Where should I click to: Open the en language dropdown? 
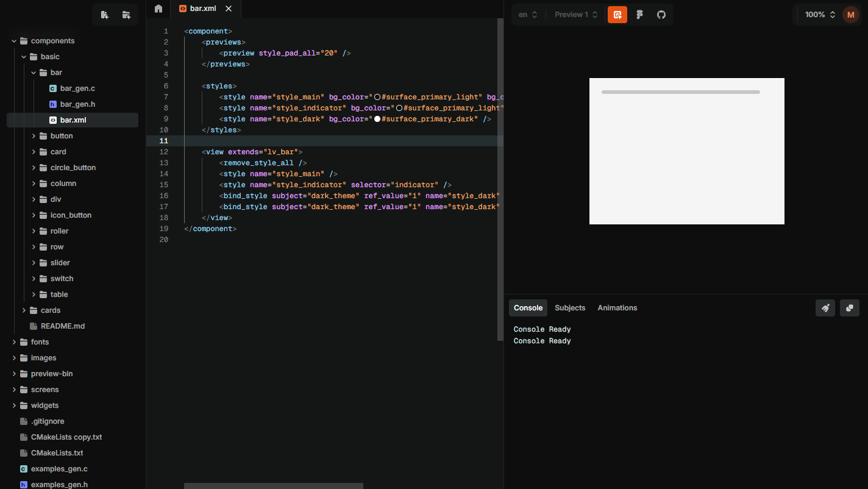[528, 15]
